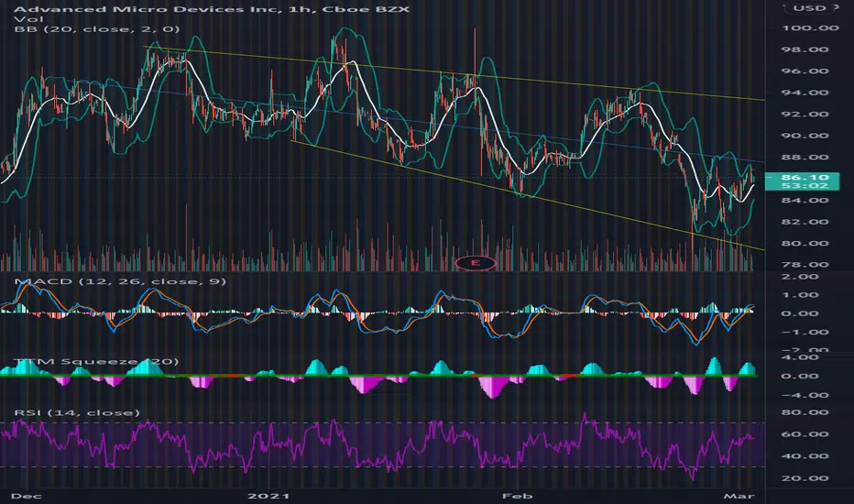Click the 40.00 RSI scale label

pos(805,456)
